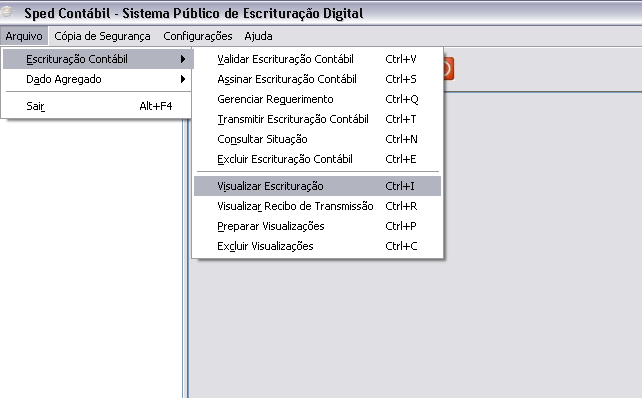Click the Sped Contábil application icon in title bar
642x398 pixels.
coord(7,12)
